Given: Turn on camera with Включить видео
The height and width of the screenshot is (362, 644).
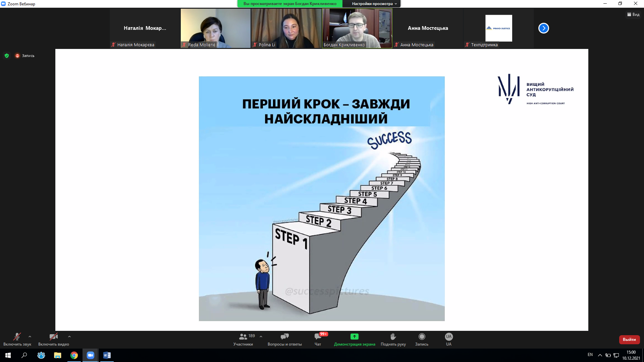Looking at the screenshot, I should (x=53, y=337).
